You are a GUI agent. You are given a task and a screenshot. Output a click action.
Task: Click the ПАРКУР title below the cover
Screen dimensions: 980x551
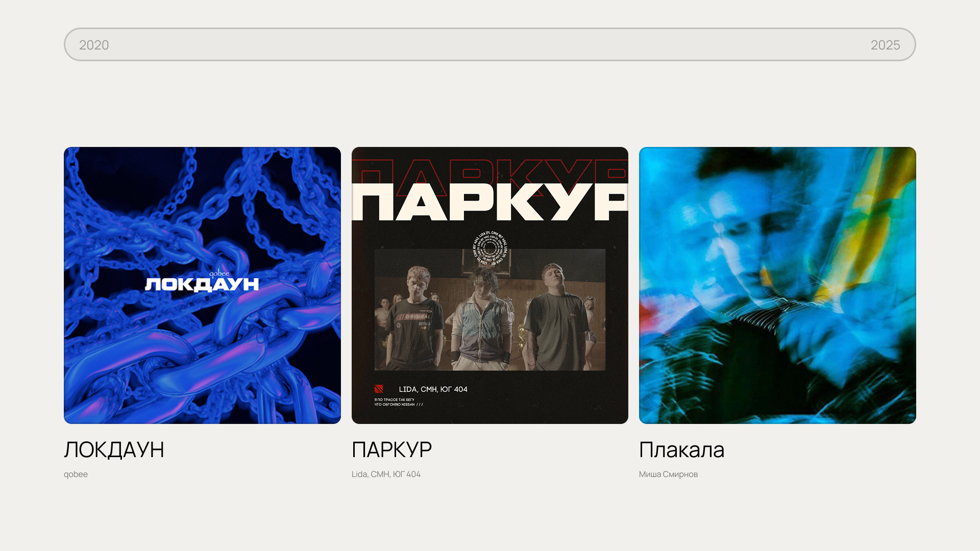coord(391,449)
